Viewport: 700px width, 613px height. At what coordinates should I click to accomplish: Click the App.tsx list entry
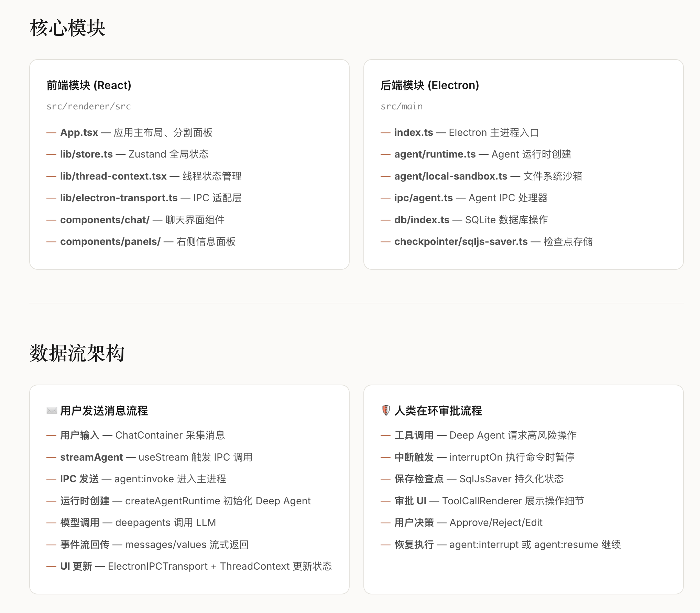pos(79,132)
